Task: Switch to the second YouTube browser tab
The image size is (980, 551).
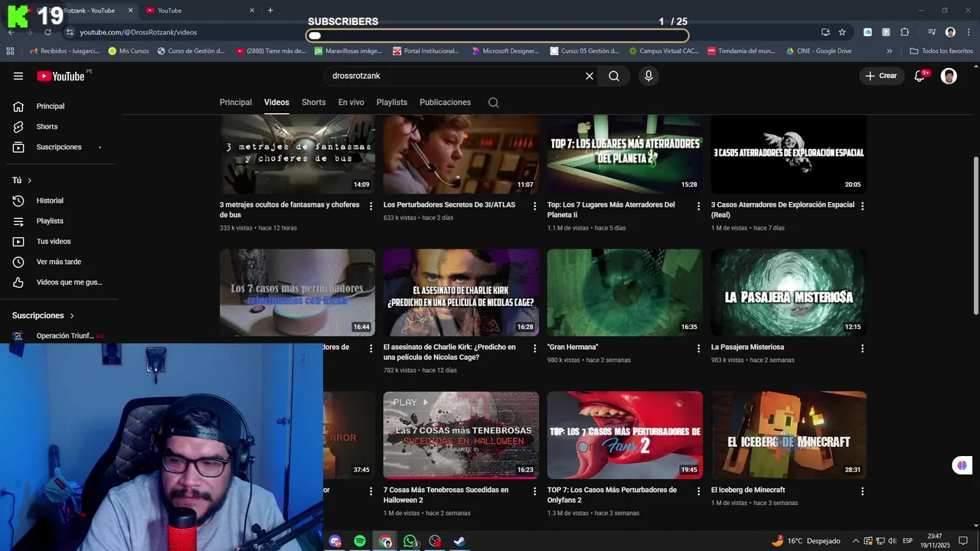Action: coord(199,11)
